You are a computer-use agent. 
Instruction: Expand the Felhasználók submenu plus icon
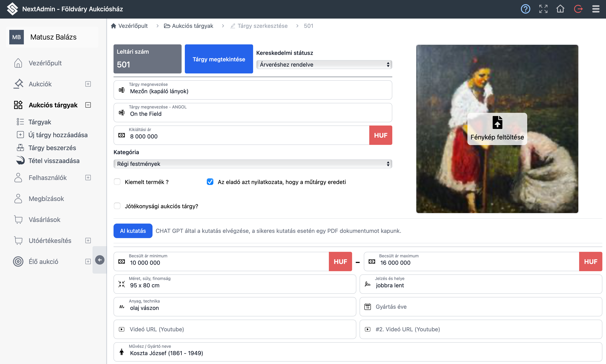pyautogui.click(x=88, y=178)
